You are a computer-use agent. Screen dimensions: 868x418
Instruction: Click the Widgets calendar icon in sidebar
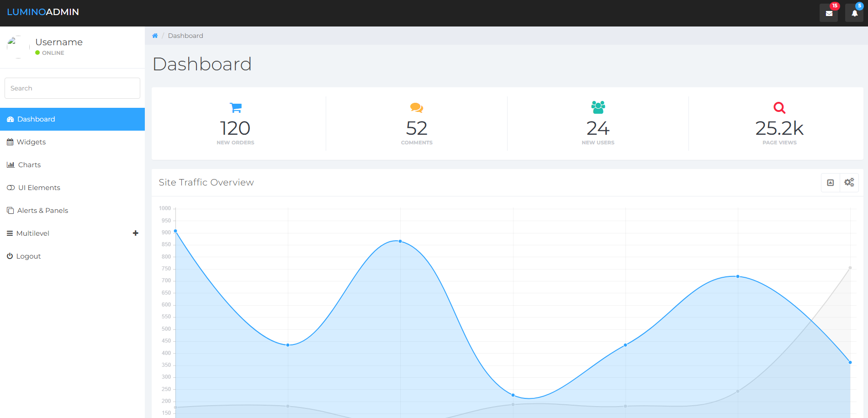pos(10,142)
